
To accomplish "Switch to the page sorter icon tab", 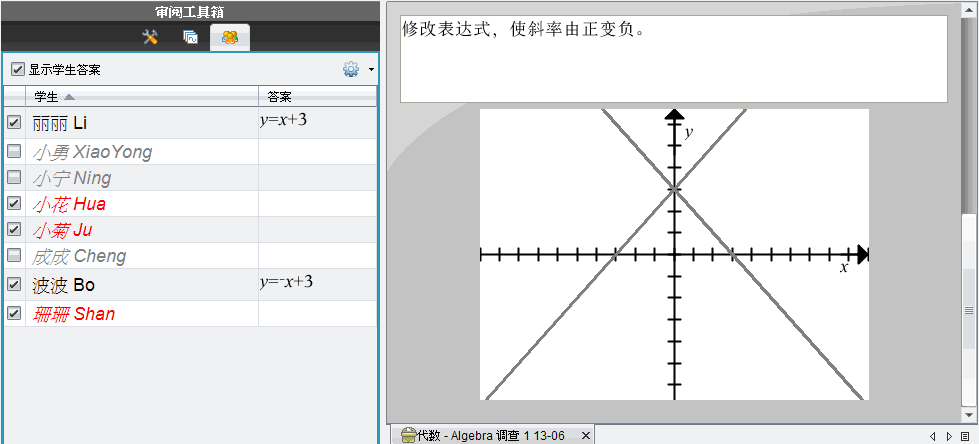I will [190, 38].
